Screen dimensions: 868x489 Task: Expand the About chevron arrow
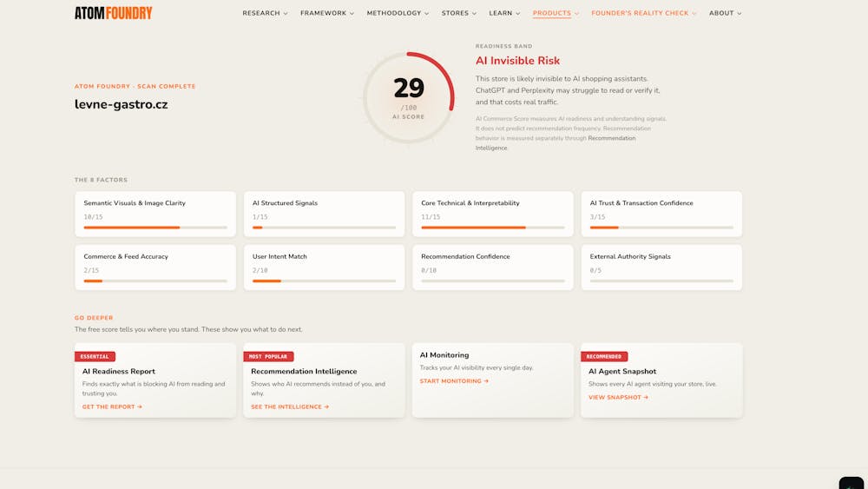[740, 14]
